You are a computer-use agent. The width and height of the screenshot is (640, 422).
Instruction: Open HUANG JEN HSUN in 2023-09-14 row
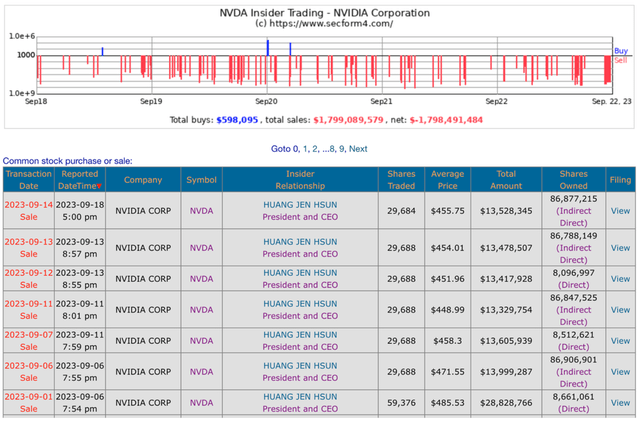pyautogui.click(x=300, y=205)
